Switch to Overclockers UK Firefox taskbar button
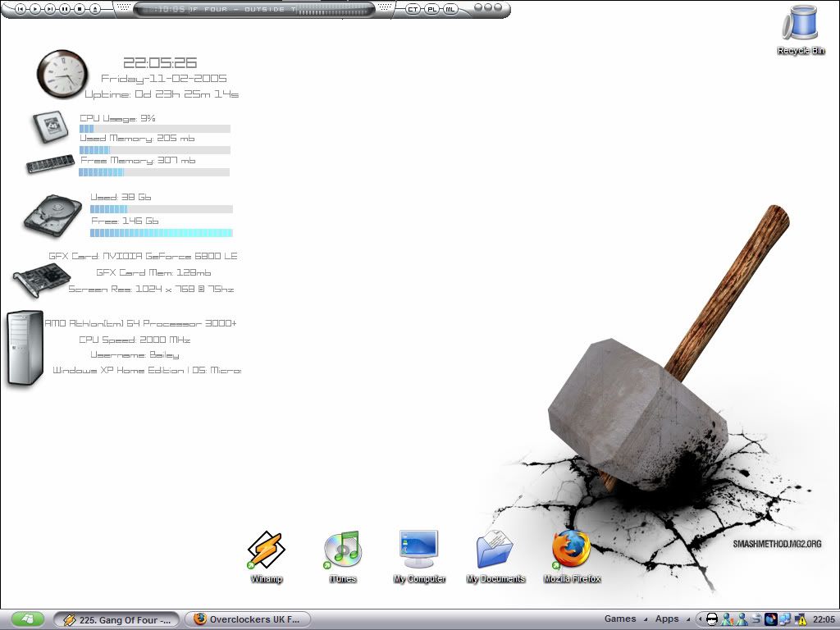The width and height of the screenshot is (840, 630). (x=248, y=620)
